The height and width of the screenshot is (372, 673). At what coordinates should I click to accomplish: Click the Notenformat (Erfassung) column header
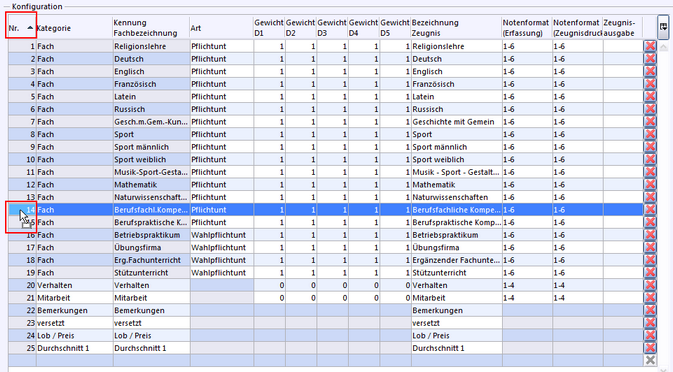[527, 28]
